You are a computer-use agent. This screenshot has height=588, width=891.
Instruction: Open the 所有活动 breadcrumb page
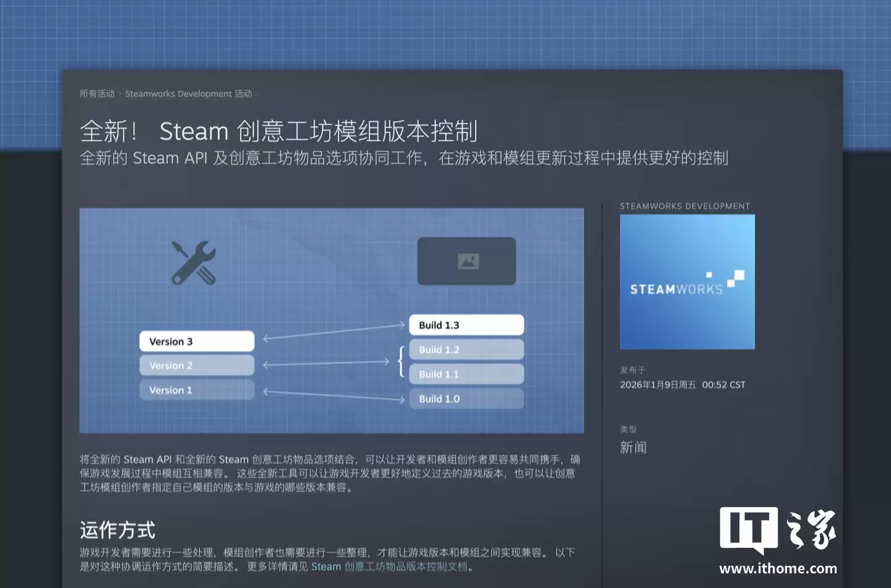pyautogui.click(x=97, y=93)
